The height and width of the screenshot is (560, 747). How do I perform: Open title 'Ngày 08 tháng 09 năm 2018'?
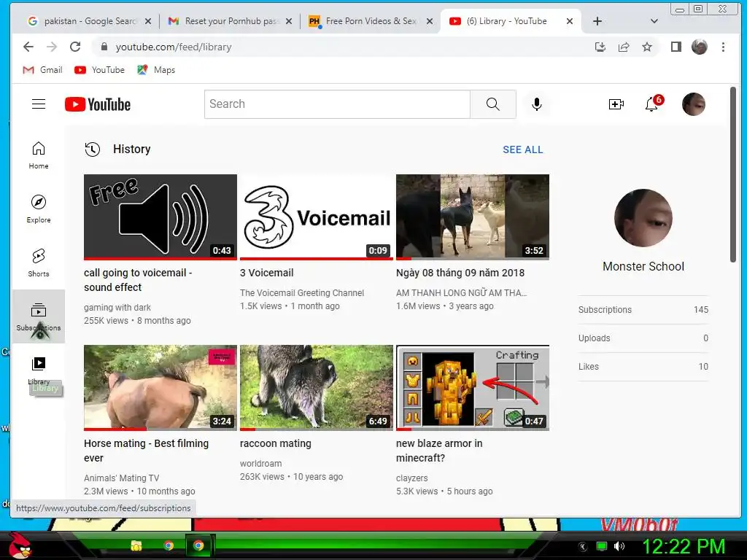tap(460, 273)
